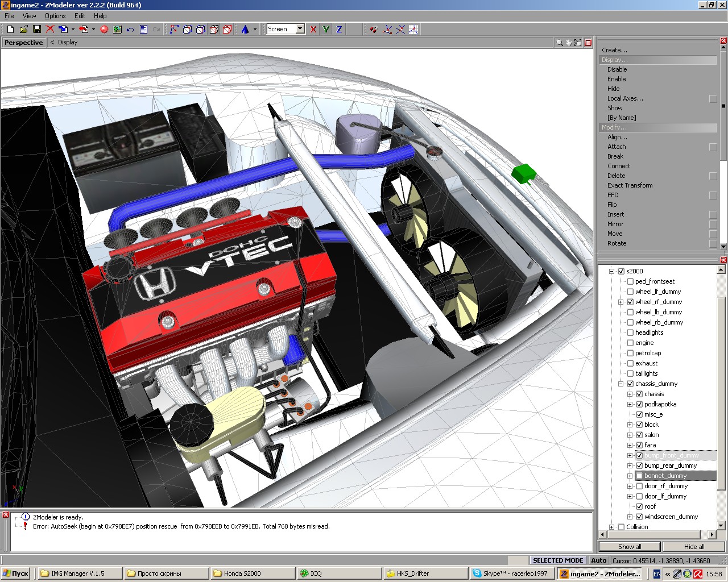
Task: Open the Screen axes dropdown
Action: tap(300, 29)
